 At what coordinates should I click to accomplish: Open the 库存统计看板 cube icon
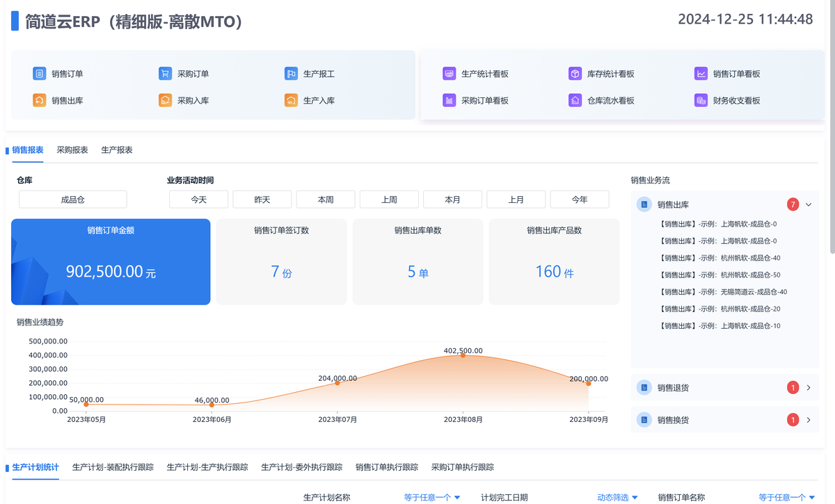[x=575, y=74]
